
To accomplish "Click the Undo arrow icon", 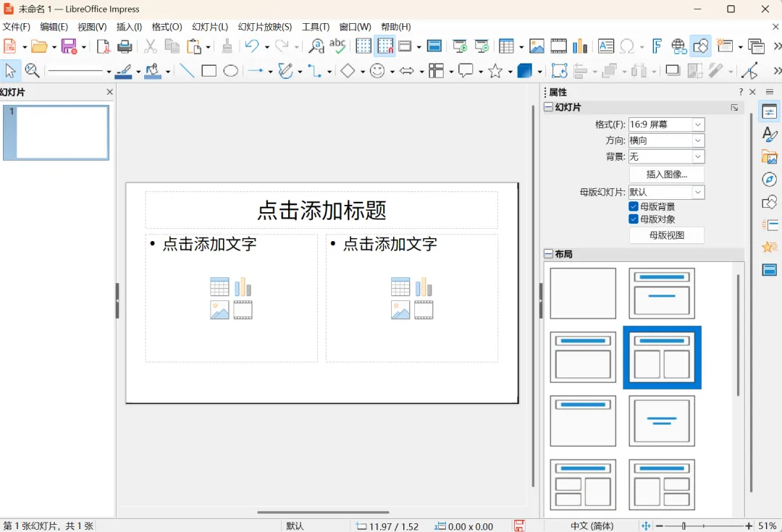I will [252, 46].
